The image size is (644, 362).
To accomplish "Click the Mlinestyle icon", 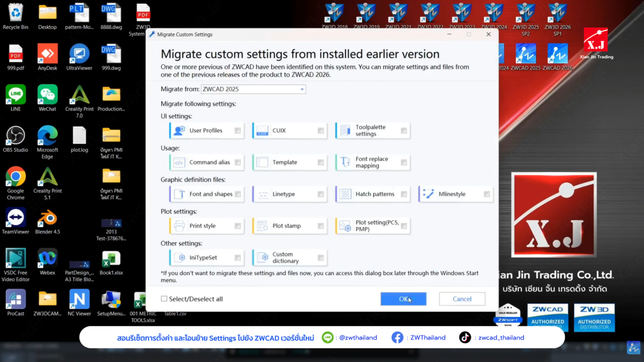I will (x=428, y=194).
